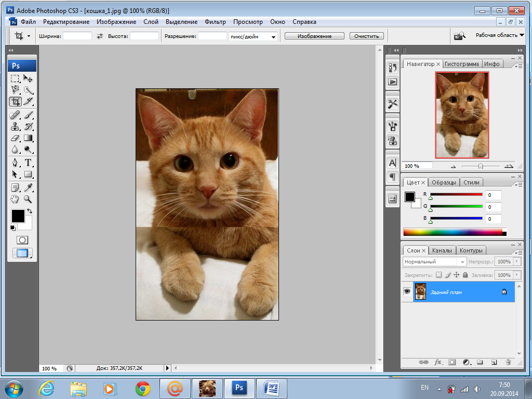532x399 pixels.
Task: Adjust the Navigator zoom slider
Action: click(481, 166)
